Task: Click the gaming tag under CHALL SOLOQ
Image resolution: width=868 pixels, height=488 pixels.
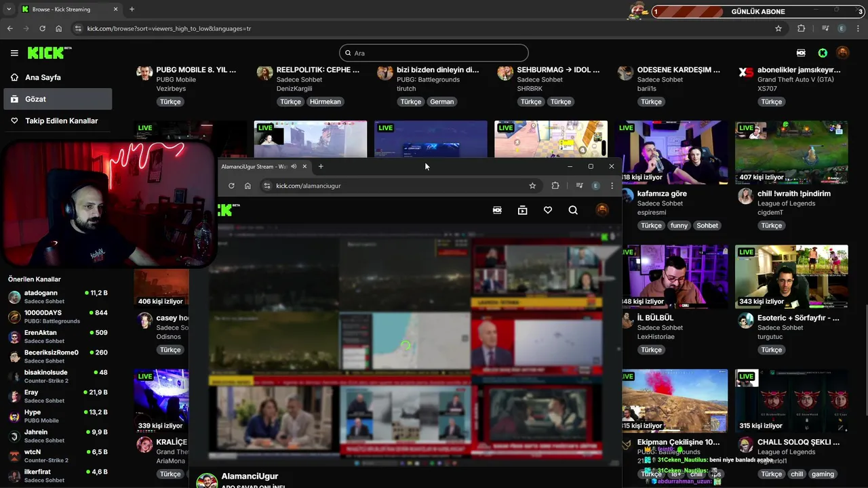Action: point(823,474)
